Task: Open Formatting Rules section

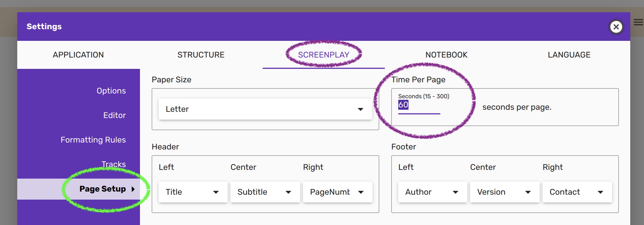Action: coord(93,140)
